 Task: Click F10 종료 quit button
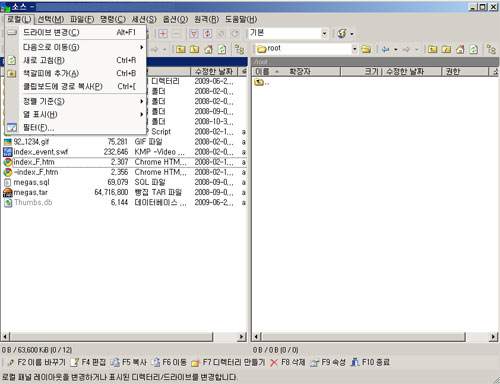tap(370, 362)
